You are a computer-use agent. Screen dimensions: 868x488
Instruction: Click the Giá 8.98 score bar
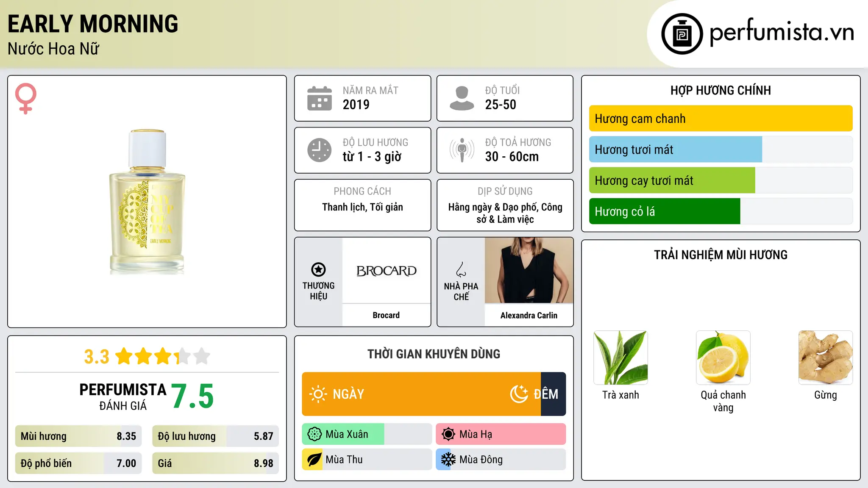coord(215,463)
